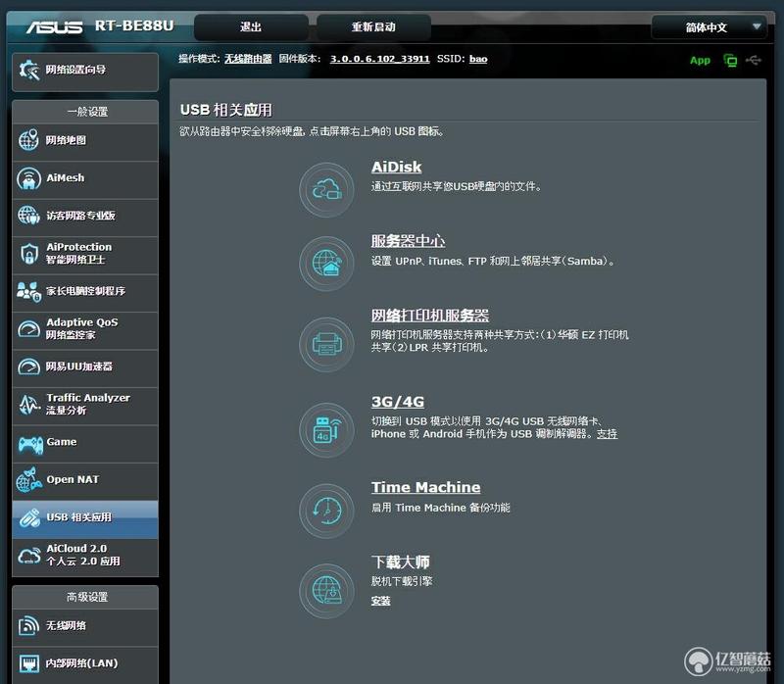Open the AiDisk link
The image size is (784, 684).
point(396,167)
